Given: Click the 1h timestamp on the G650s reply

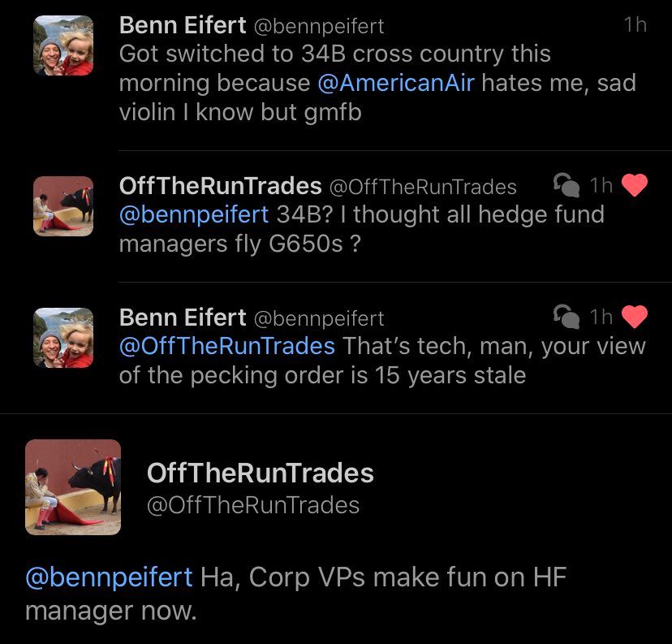Looking at the screenshot, I should click(x=601, y=186).
